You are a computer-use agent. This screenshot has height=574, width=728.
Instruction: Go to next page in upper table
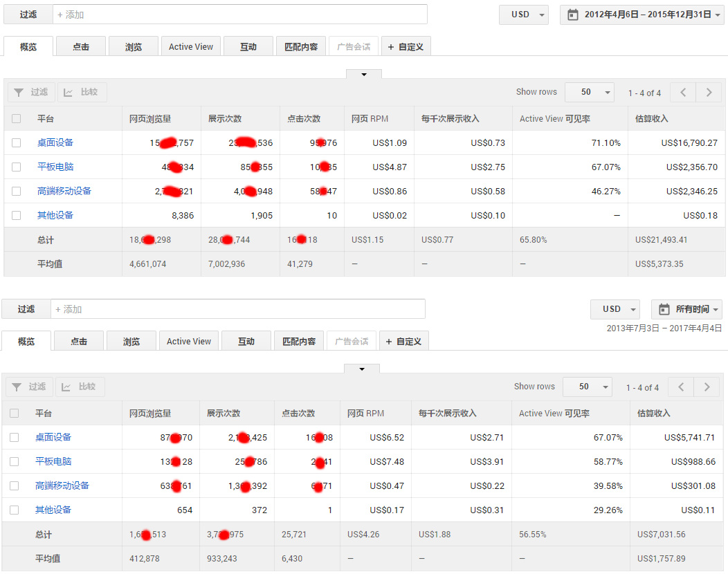point(708,93)
